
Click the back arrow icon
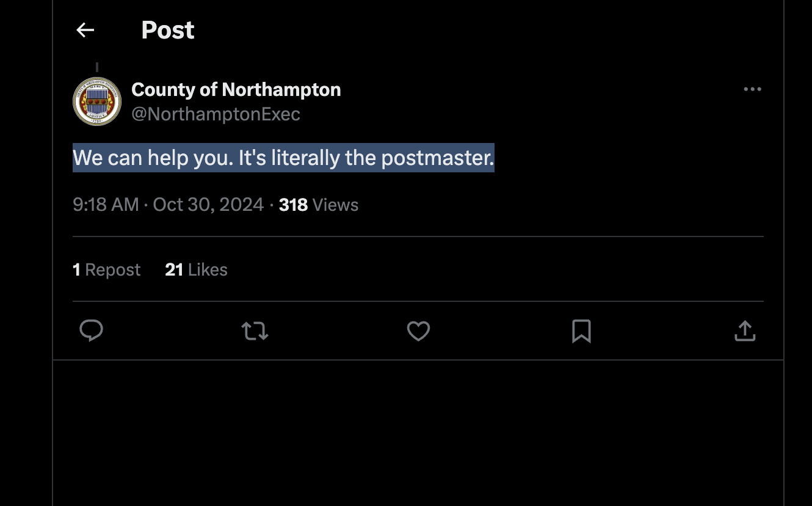[x=85, y=30]
